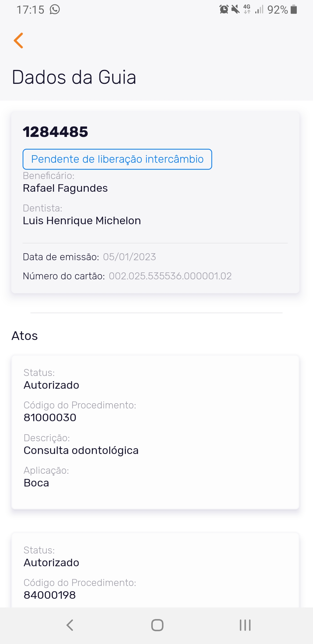Tap the guide number 1284485
The width and height of the screenshot is (313, 644).
[x=55, y=132]
